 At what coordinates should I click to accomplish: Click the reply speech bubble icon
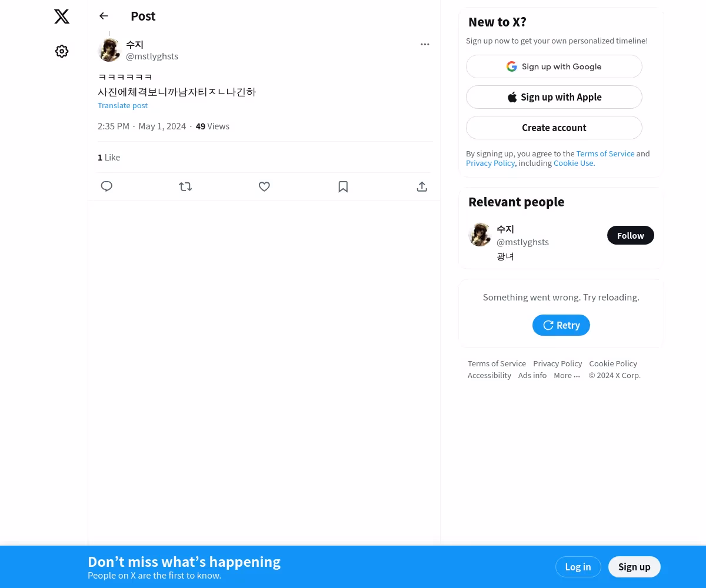[106, 186]
